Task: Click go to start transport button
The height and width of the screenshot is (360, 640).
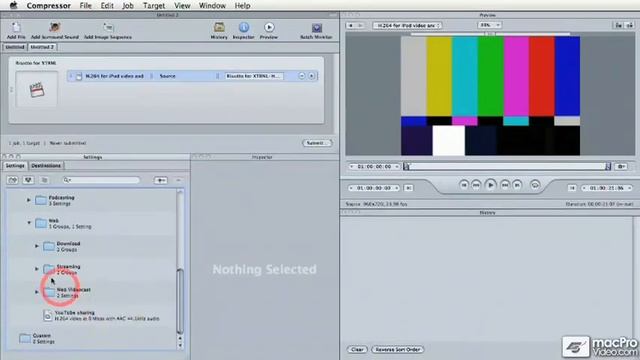Action: pos(464,185)
